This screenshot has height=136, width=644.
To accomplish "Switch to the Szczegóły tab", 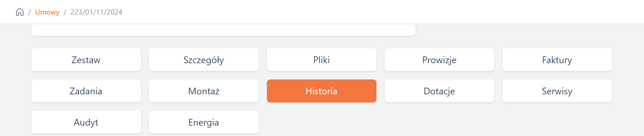I will click(204, 60).
